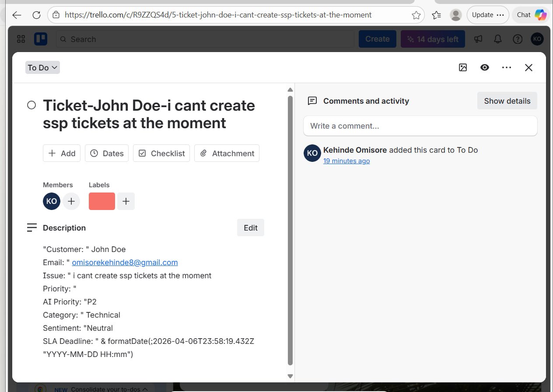
Task: Click the Trello Search field
Action: pyautogui.click(x=205, y=39)
